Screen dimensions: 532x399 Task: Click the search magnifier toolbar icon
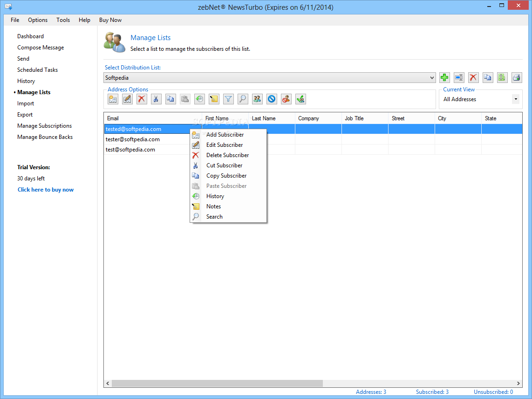pyautogui.click(x=243, y=99)
